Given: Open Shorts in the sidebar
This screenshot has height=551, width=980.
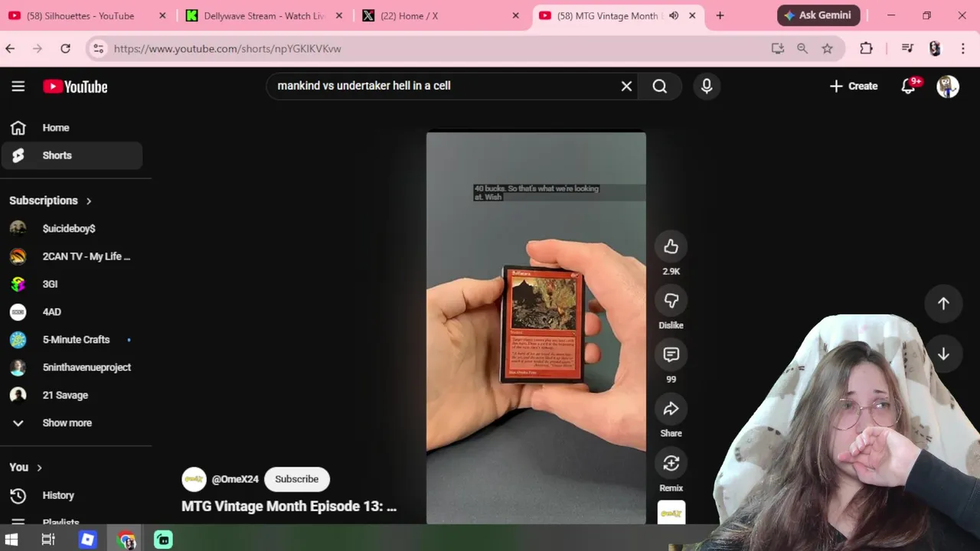Looking at the screenshot, I should 71,155.
